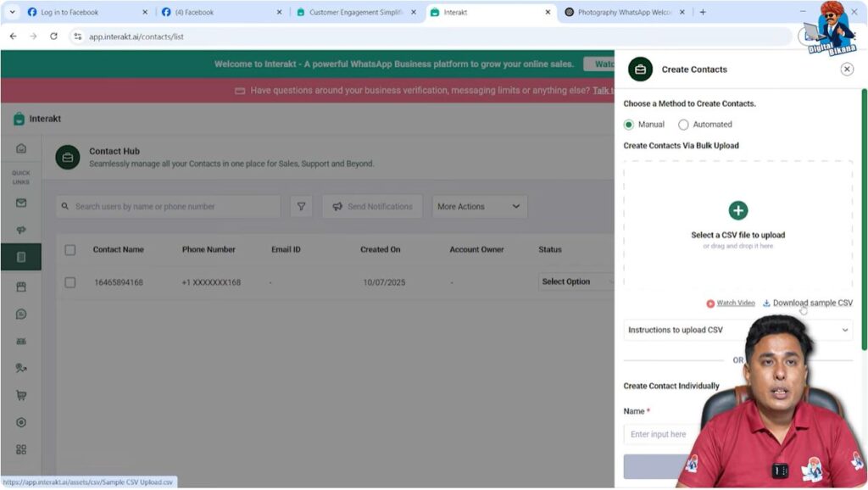868x490 pixels.
Task: Click the Contact Name column header
Action: [x=119, y=250]
